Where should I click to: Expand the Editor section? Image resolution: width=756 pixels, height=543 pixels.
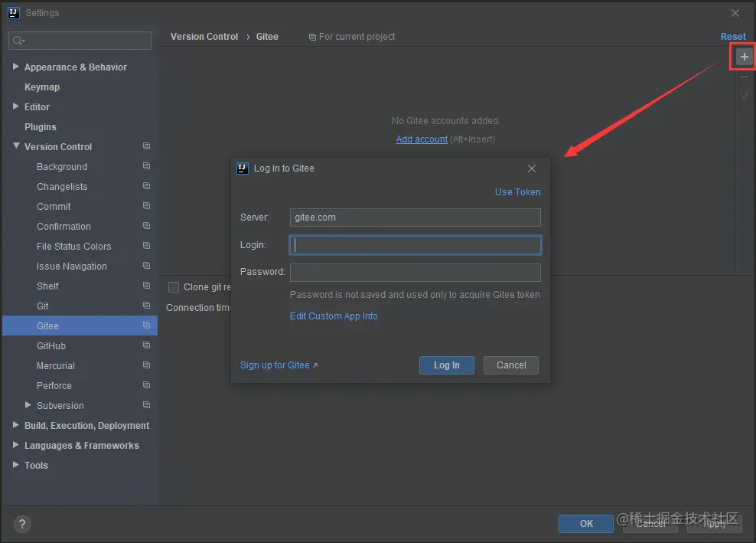point(16,106)
